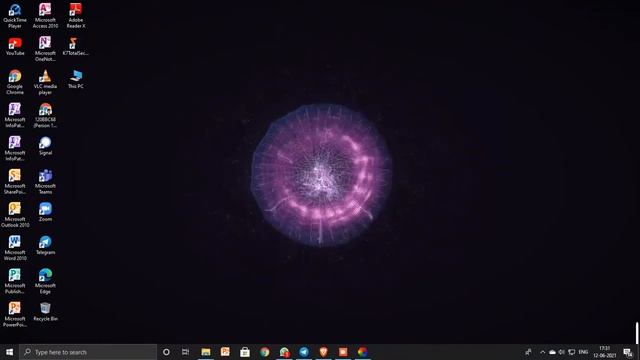The width and height of the screenshot is (640, 360).
Task: Select the Microsoft Publisher desktop icon
Action: [15, 281]
